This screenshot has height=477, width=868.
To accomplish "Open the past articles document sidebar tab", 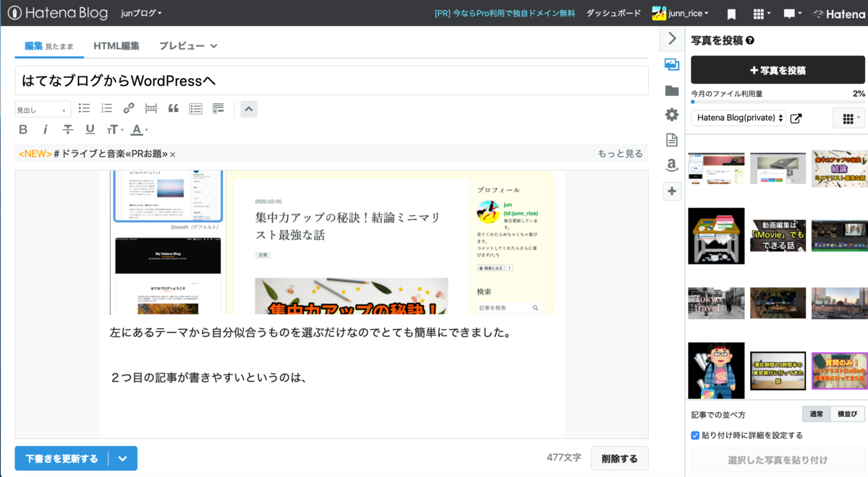I will 672,140.
